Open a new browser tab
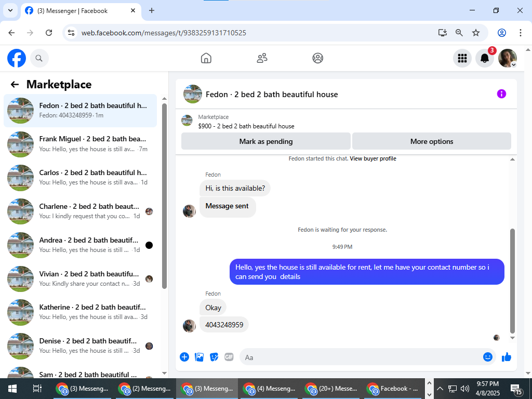532x399 pixels. [152, 10]
